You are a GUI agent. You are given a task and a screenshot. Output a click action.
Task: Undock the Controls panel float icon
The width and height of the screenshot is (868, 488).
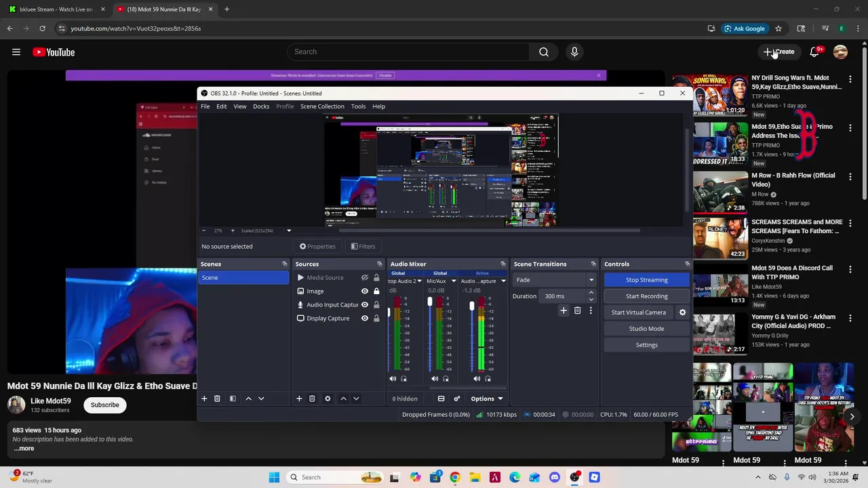(687, 264)
